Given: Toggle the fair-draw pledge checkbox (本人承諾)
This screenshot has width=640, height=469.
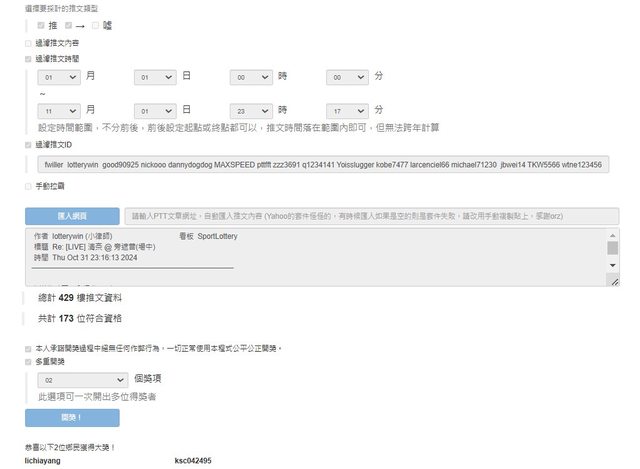Looking at the screenshot, I should [28, 348].
